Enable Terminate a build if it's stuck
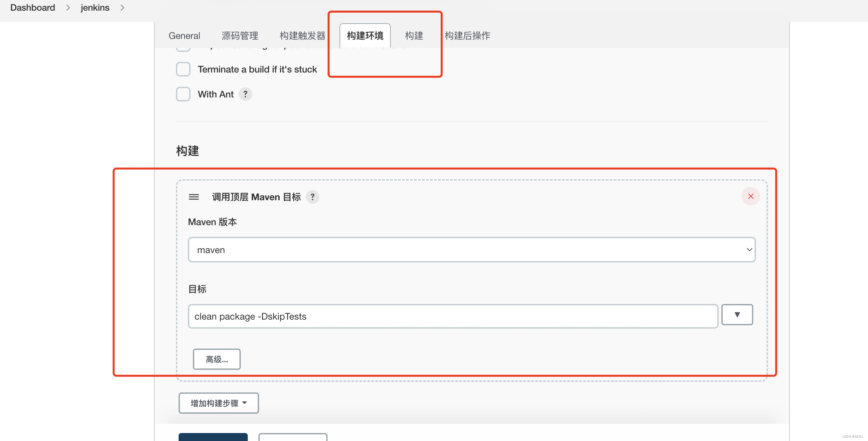 [x=183, y=69]
